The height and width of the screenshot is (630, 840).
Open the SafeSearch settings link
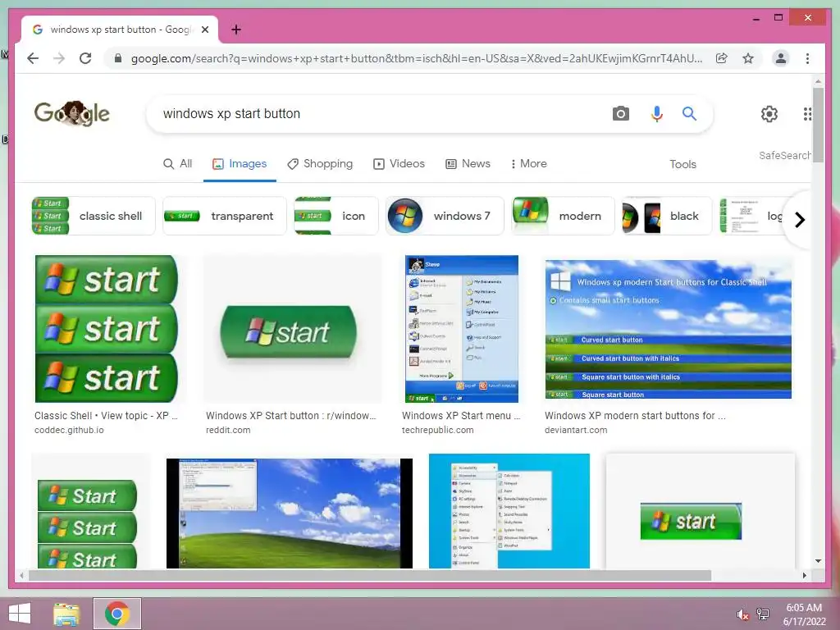pos(784,155)
